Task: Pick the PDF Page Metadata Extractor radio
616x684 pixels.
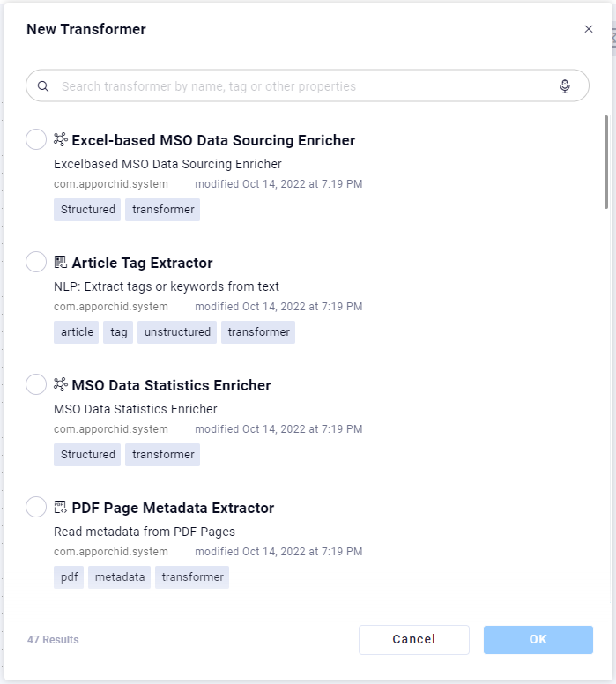Action: coord(36,507)
